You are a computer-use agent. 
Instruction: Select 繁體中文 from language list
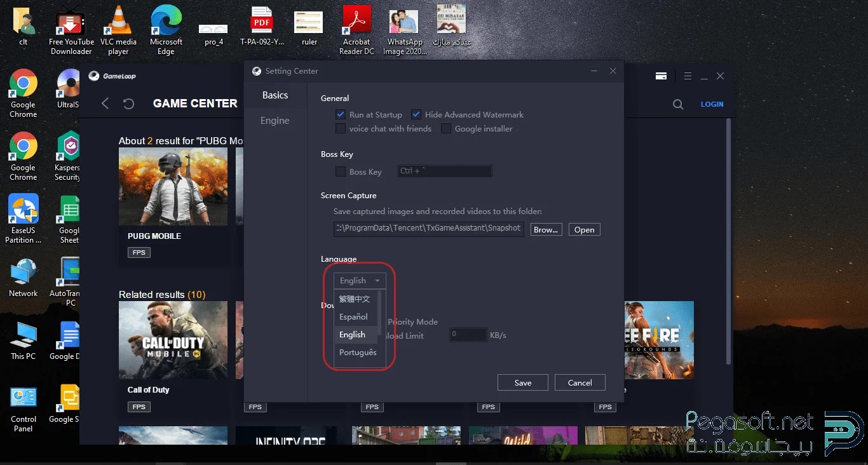point(355,299)
